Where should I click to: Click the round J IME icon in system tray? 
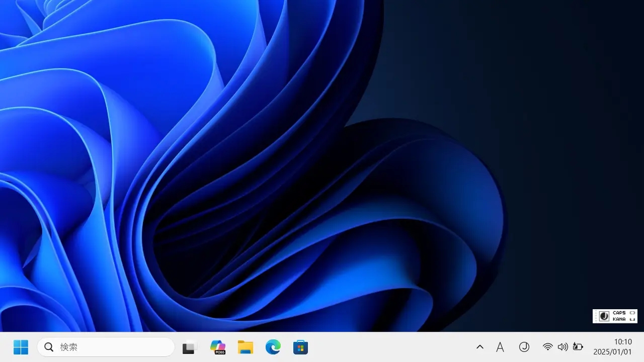[524, 347]
